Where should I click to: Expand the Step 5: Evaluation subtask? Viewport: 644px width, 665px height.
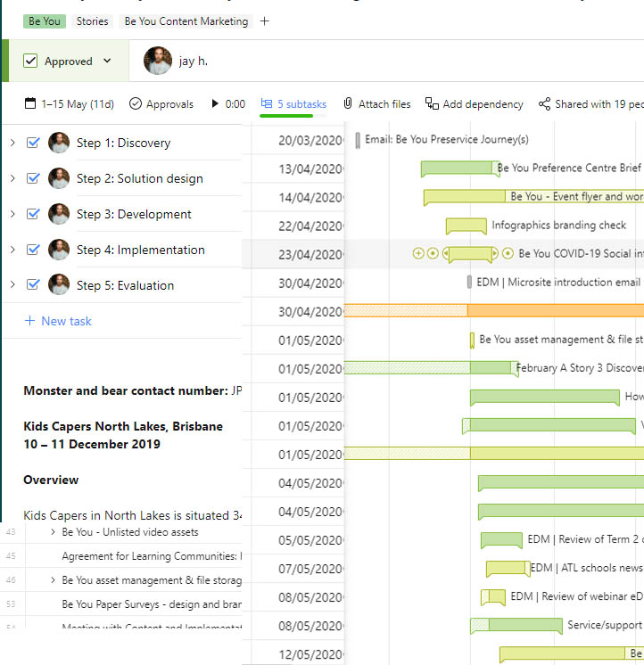click(12, 284)
